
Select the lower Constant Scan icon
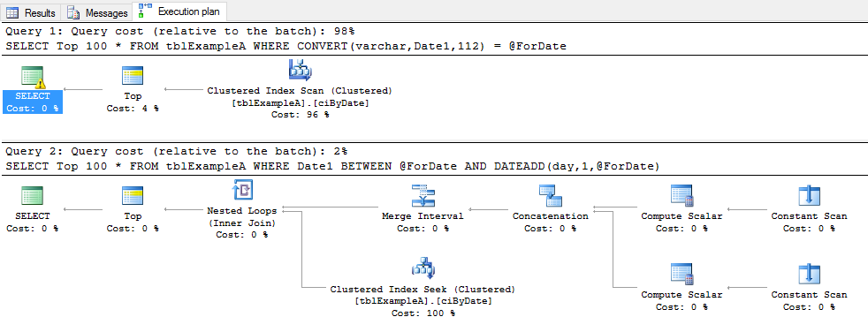pos(809,275)
